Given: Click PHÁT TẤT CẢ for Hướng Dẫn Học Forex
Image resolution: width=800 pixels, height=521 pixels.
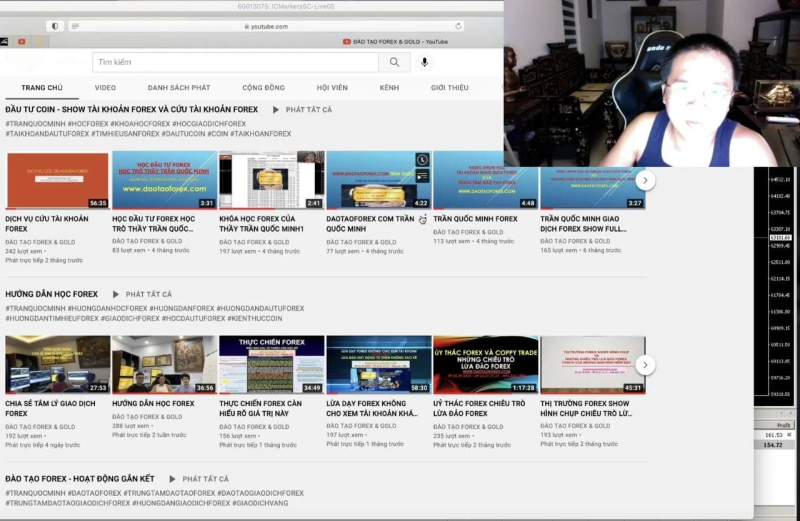Looking at the screenshot, I should pyautogui.click(x=148, y=294).
